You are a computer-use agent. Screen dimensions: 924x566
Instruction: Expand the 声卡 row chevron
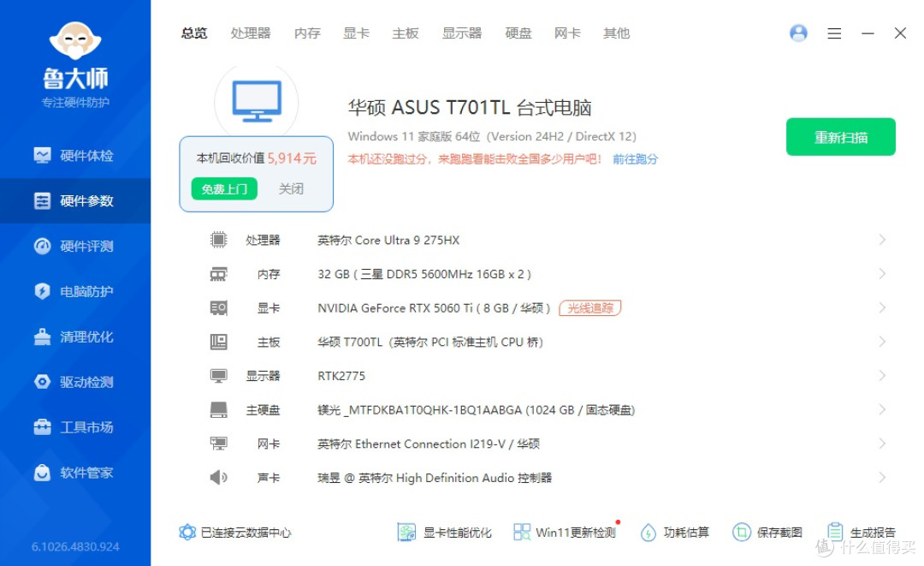click(x=882, y=478)
